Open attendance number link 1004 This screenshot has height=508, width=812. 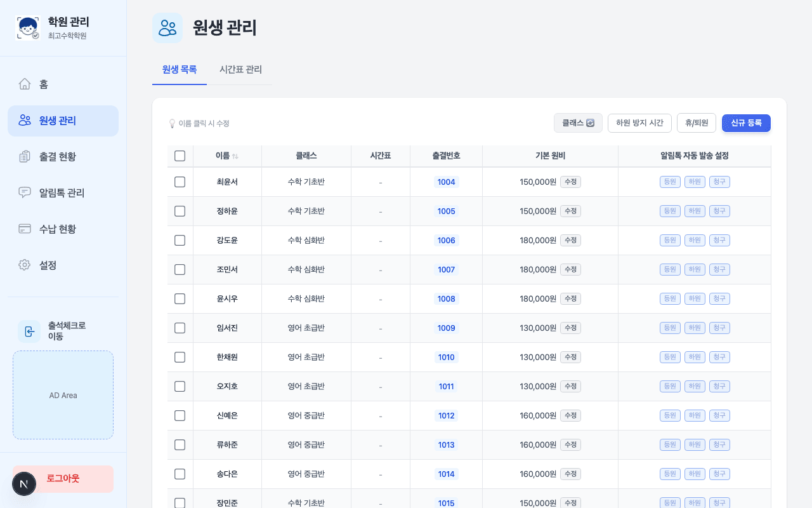click(446, 182)
